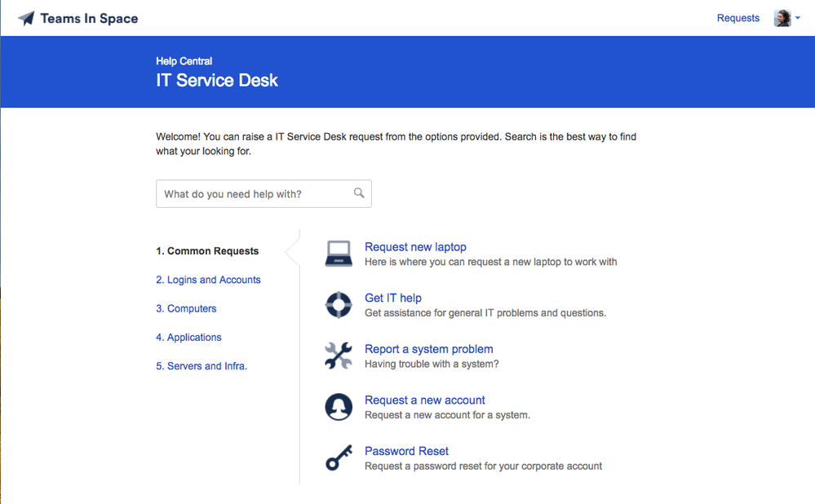Select the key icon next to Password Reset
This screenshot has width=815, height=504.
pyautogui.click(x=339, y=458)
